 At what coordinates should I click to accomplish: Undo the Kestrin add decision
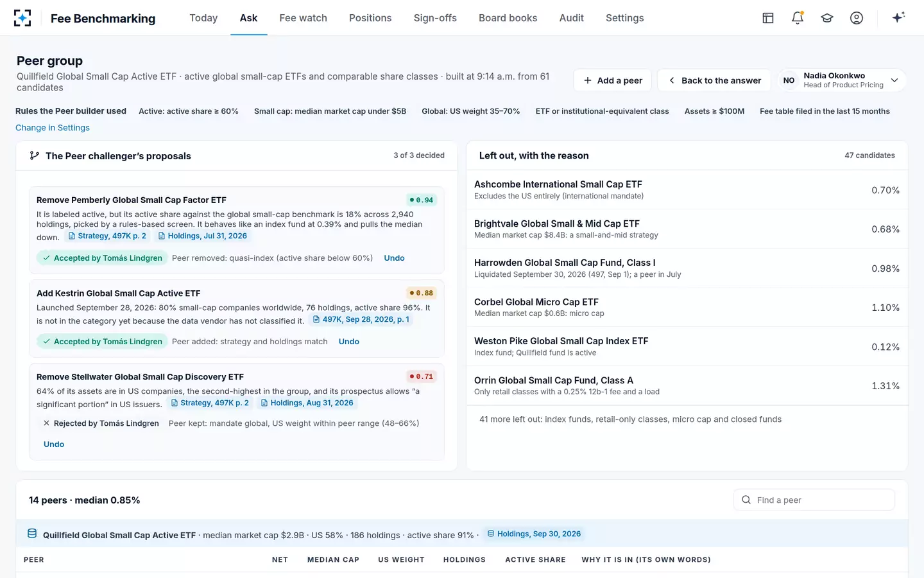click(348, 342)
